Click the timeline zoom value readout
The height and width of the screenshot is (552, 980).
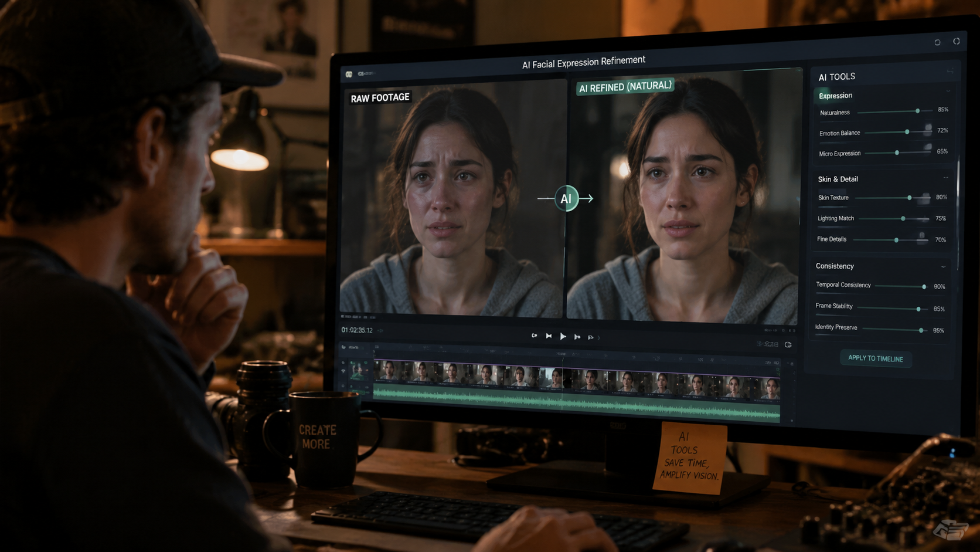tap(768, 344)
